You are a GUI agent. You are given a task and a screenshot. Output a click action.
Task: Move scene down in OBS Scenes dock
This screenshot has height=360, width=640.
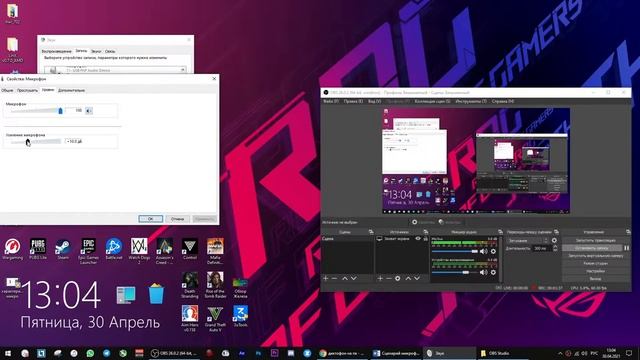354,278
